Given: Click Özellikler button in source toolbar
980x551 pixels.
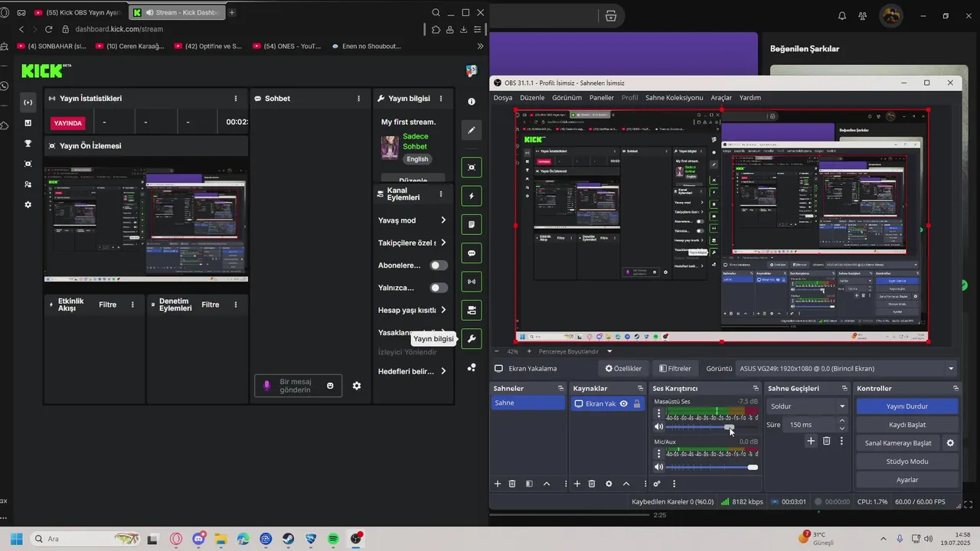Looking at the screenshot, I should click(623, 368).
